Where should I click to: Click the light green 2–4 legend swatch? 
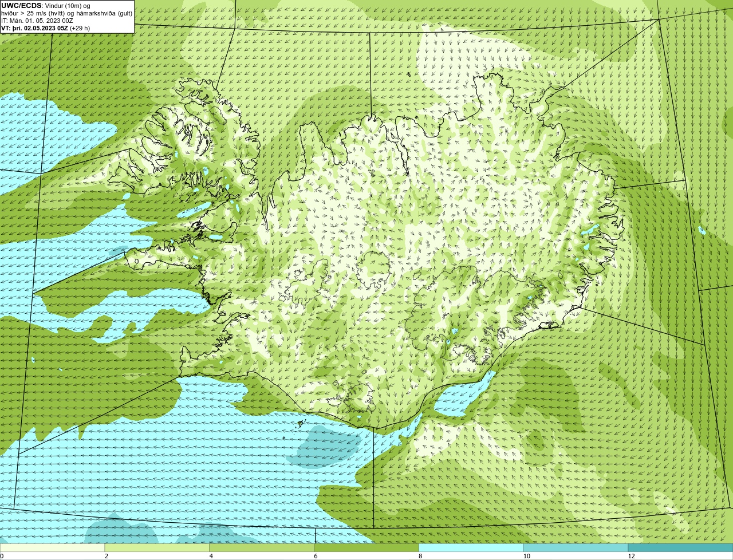pyautogui.click(x=157, y=548)
